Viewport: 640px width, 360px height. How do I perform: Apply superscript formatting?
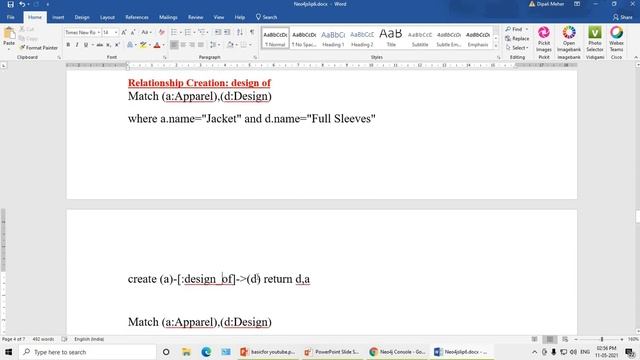pos(117,45)
